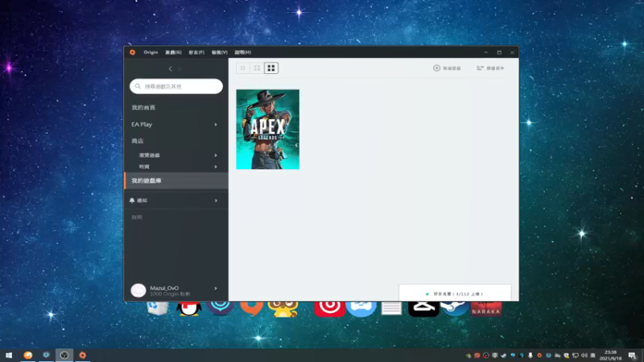
Task: Open the text document desktop icon
Action: click(x=391, y=308)
